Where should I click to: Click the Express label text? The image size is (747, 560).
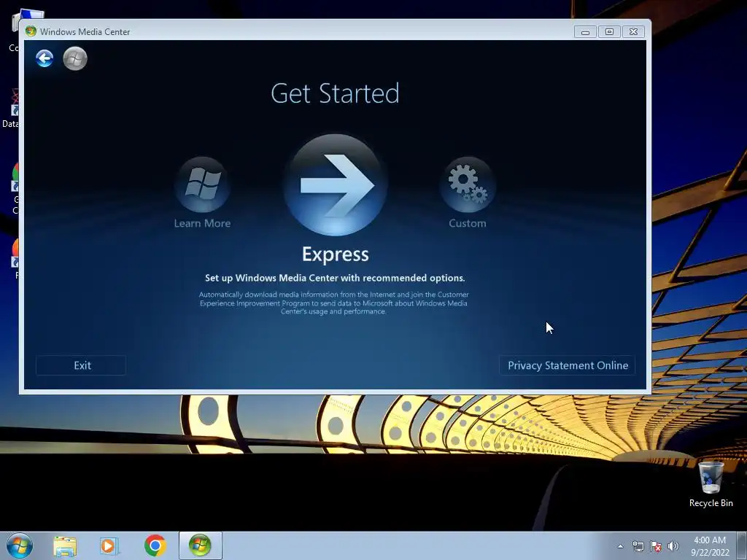click(336, 254)
